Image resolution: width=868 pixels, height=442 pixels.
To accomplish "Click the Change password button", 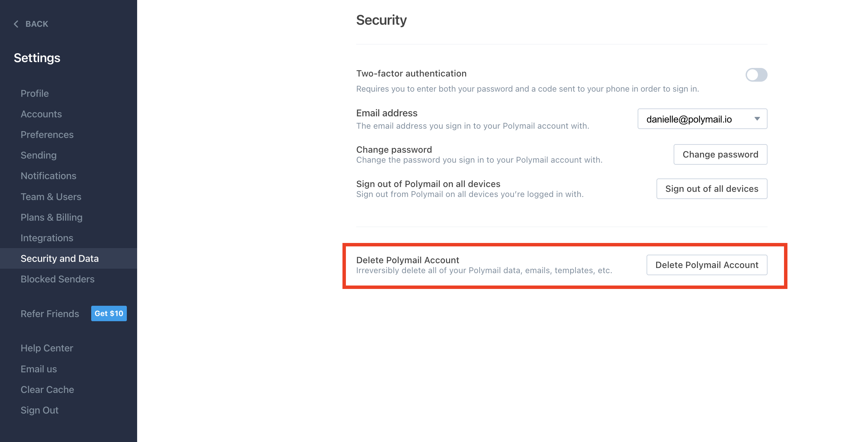I will (x=720, y=154).
